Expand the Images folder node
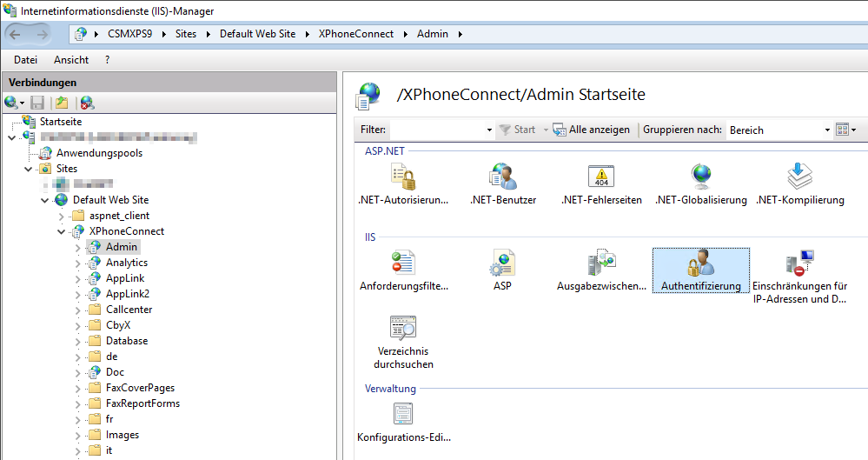This screenshot has height=460, width=868. tap(78, 436)
